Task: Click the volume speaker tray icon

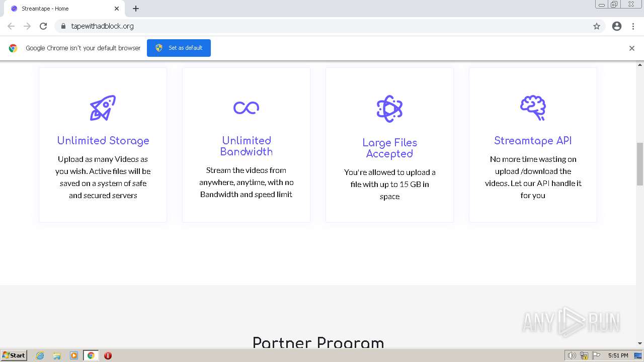Action: (x=572, y=355)
